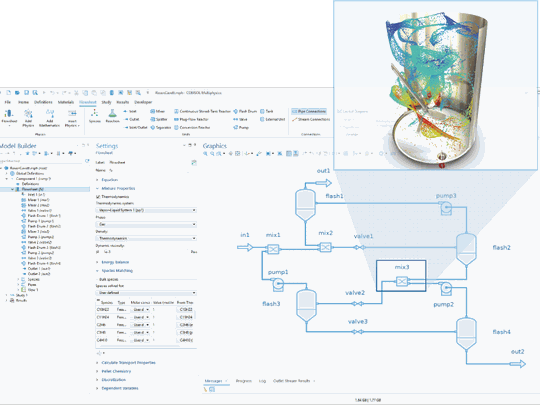
Task: Switch to the Developer ribbon tab
Action: [143, 102]
